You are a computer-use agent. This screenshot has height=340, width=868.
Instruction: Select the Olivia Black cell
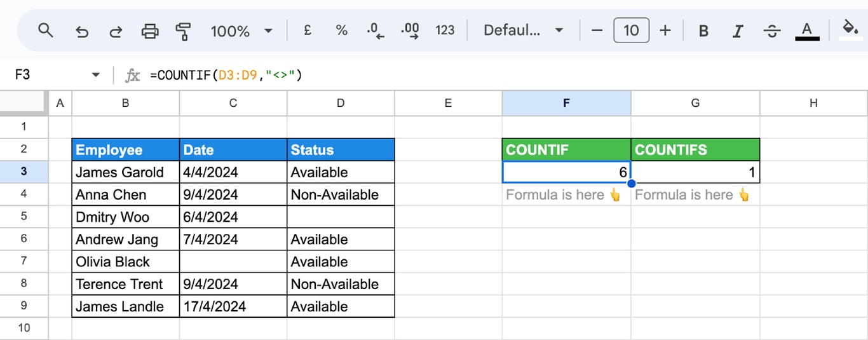point(126,262)
